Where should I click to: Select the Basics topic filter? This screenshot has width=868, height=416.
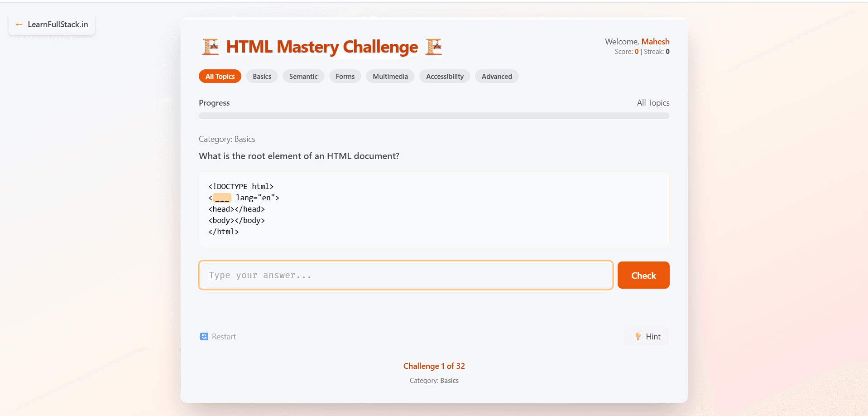[x=262, y=76]
